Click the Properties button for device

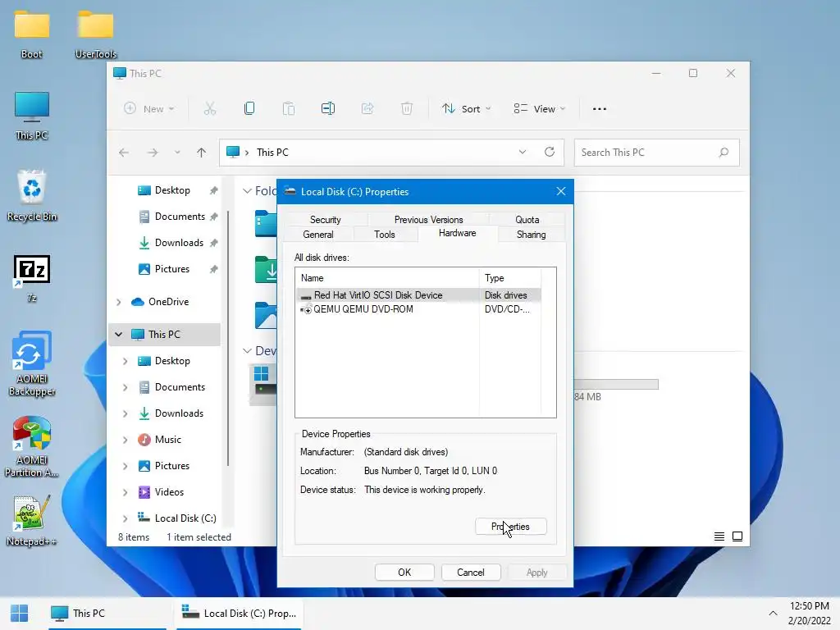(510, 527)
